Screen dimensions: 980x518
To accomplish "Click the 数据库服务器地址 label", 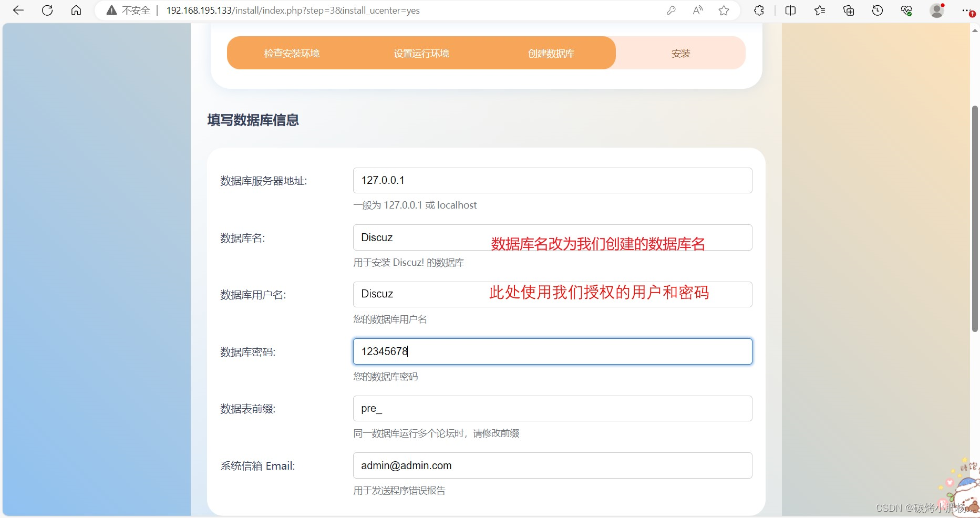I will (264, 181).
